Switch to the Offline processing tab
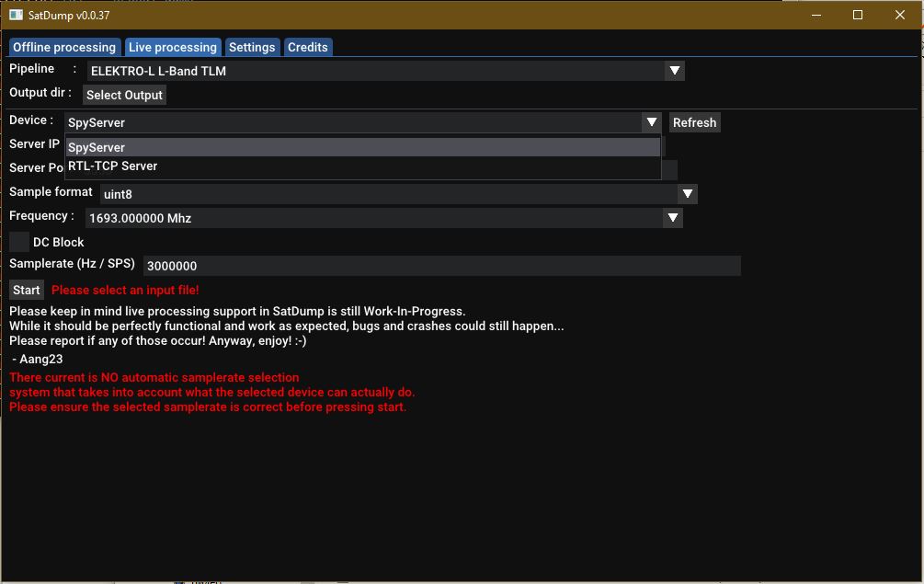 click(64, 47)
